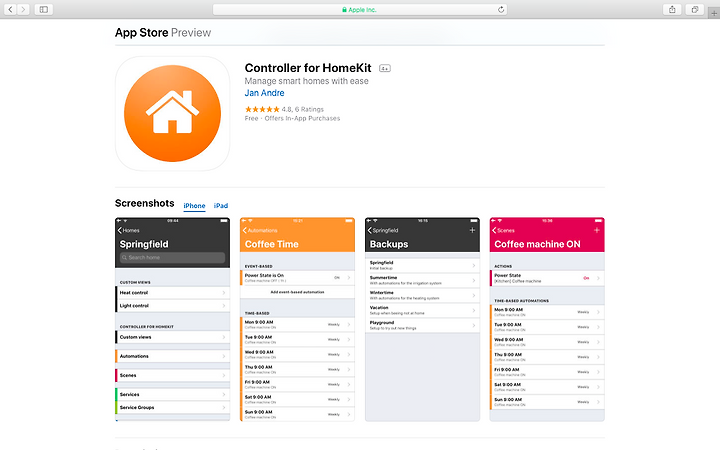The height and width of the screenshot is (450, 720).
Task: Open the Share menu icon
Action: tap(672, 9)
